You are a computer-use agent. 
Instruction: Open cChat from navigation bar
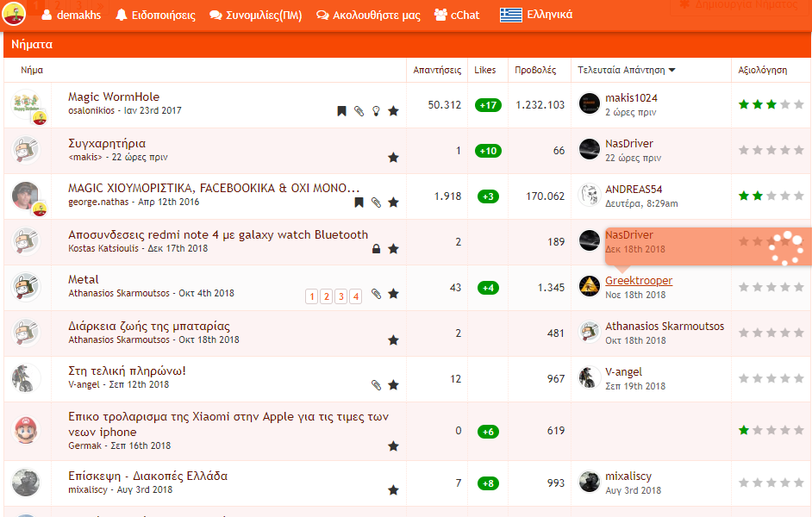pos(457,15)
